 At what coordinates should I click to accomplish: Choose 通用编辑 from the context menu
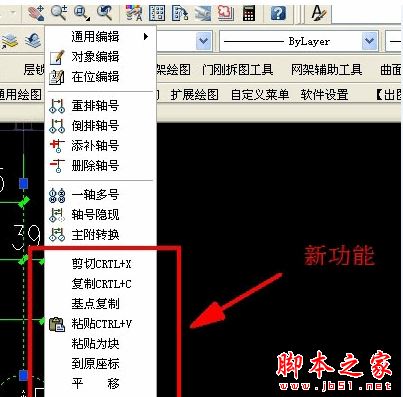[101, 36]
